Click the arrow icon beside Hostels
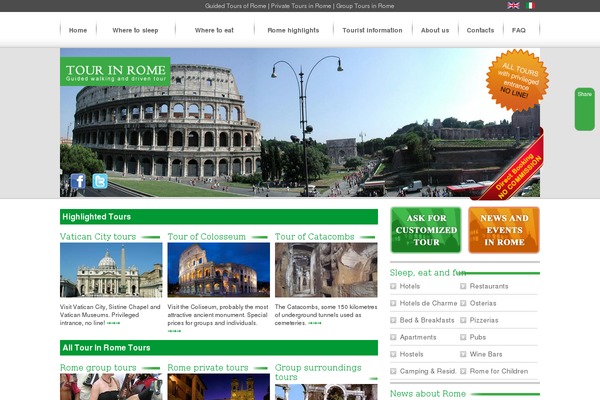600x400 pixels. click(x=393, y=354)
